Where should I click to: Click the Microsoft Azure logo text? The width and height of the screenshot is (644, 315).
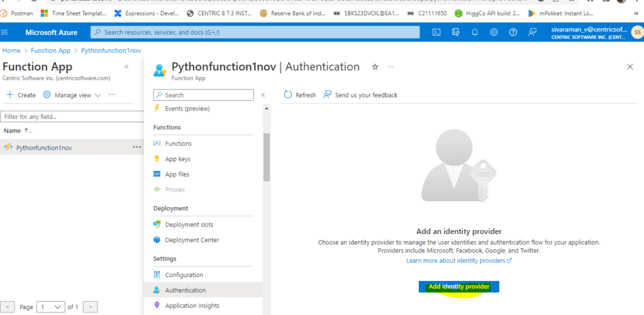click(x=52, y=33)
